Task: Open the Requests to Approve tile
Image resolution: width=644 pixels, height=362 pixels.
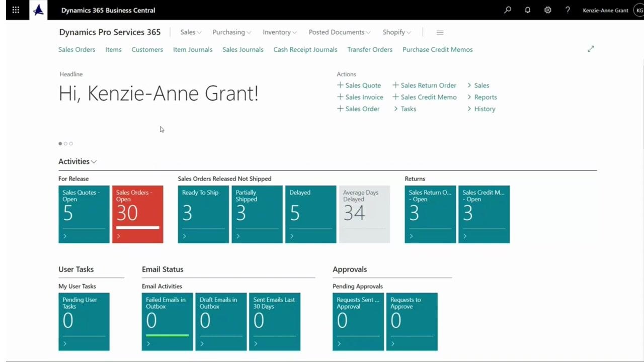Action: pyautogui.click(x=412, y=322)
